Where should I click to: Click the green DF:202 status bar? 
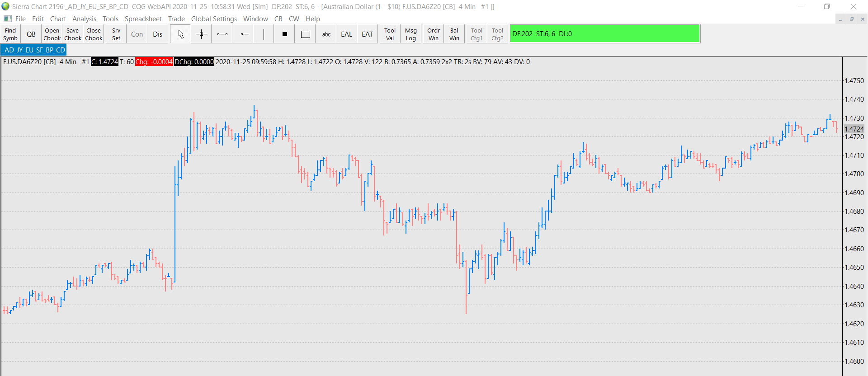tap(605, 34)
